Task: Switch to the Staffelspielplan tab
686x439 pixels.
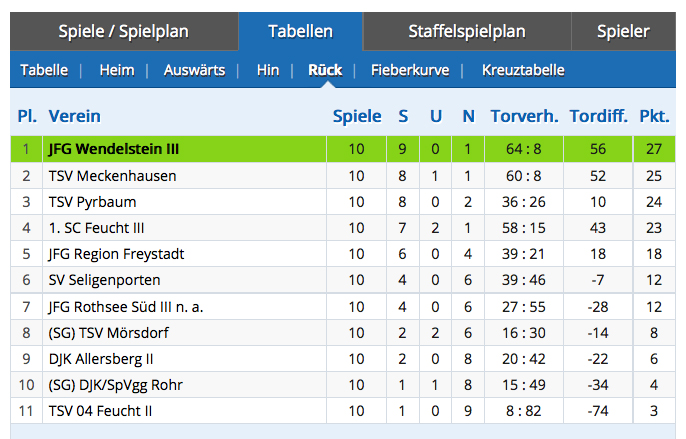Action: coord(466,31)
